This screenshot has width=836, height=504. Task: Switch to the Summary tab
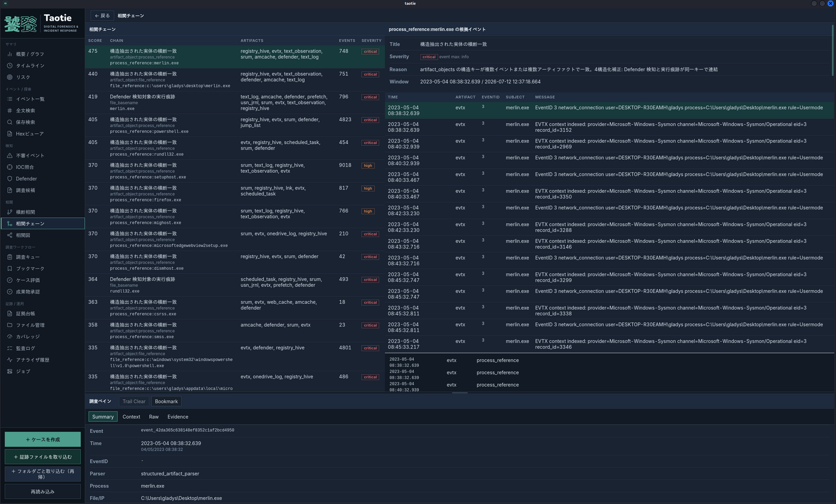[103, 417]
